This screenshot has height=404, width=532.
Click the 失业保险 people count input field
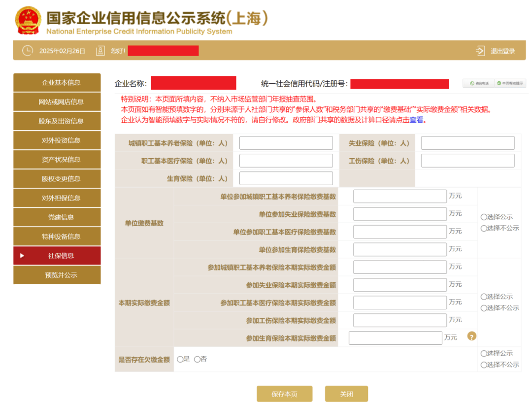467,143
